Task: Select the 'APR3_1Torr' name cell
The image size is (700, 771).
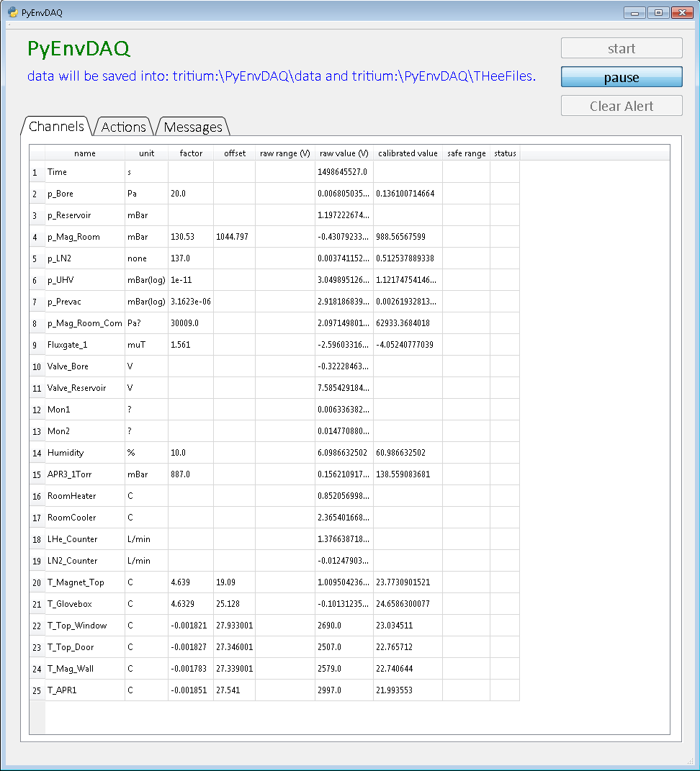Action: click(85, 474)
